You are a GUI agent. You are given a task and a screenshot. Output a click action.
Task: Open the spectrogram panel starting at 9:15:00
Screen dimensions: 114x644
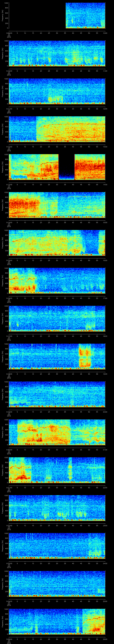[x=57, y=243]
